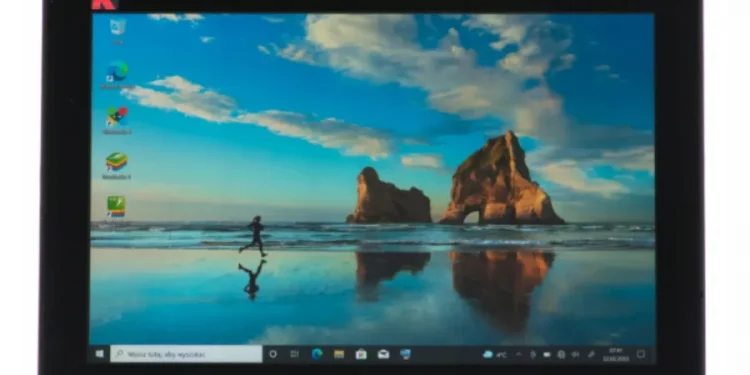Open Task View on the taskbar

[294, 354]
